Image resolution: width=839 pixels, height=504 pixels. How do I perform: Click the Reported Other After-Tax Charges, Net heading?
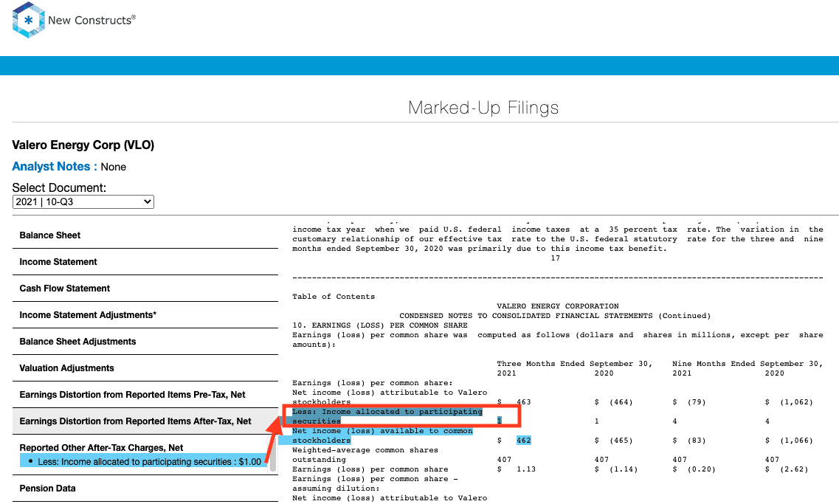tap(101, 448)
